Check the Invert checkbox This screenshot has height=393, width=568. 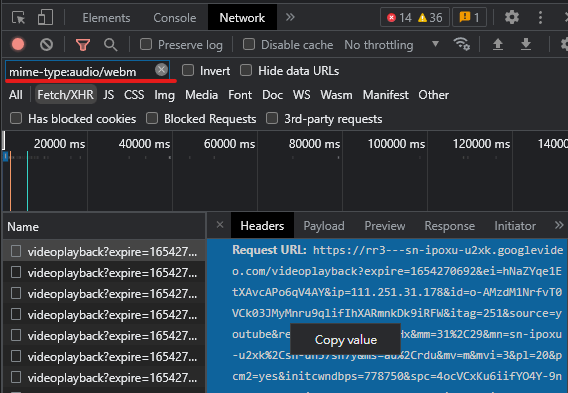pyautogui.click(x=188, y=70)
